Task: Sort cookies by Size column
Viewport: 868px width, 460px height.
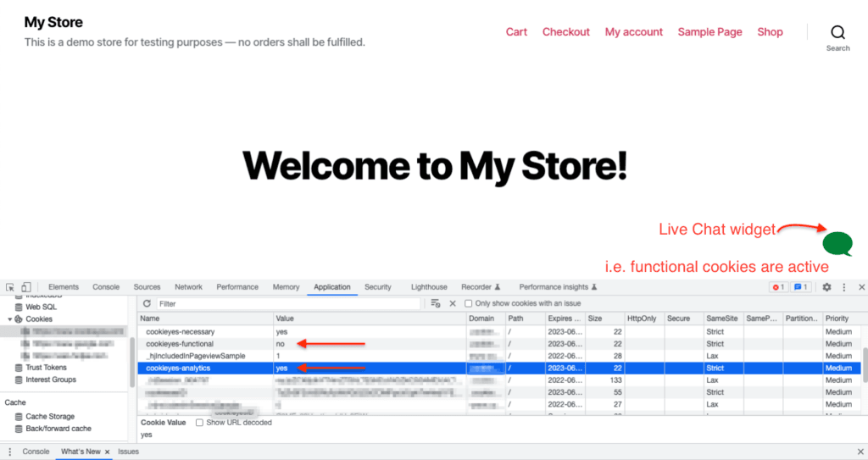Action: coord(604,319)
